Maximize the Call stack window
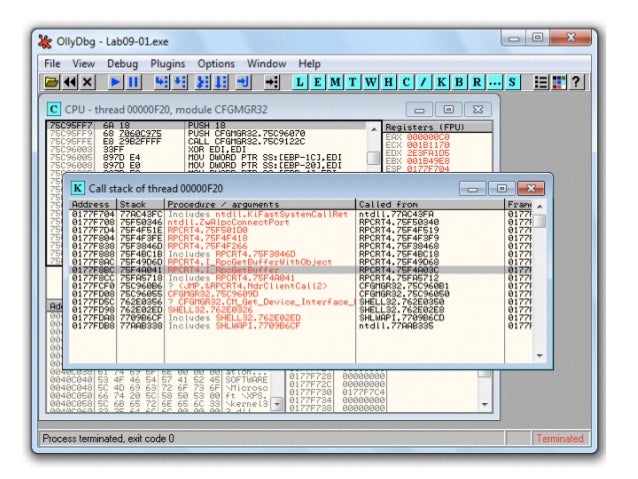This screenshot has width=638, height=479. click(501, 188)
